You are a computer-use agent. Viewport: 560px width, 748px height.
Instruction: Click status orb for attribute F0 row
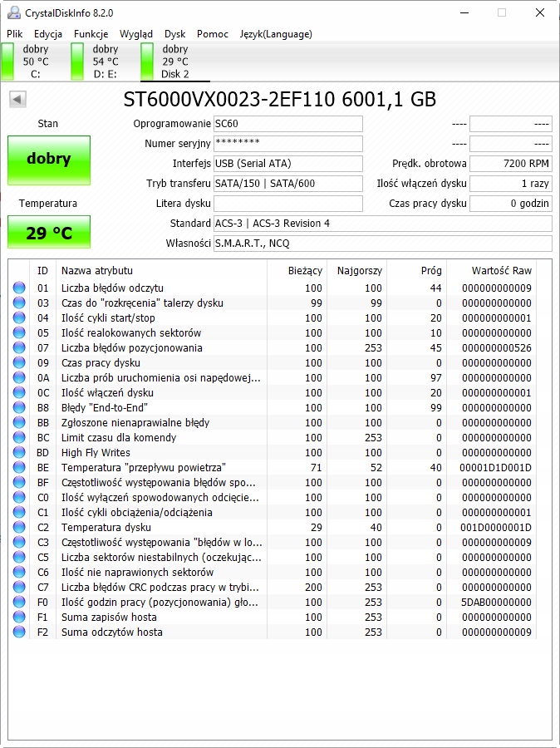click(x=19, y=602)
